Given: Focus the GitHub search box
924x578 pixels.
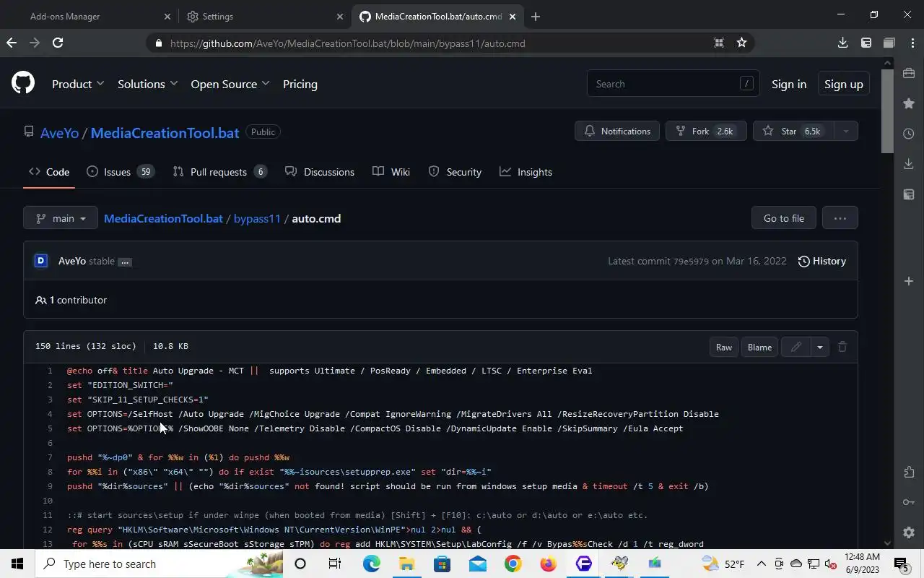Looking at the screenshot, I should [673, 84].
